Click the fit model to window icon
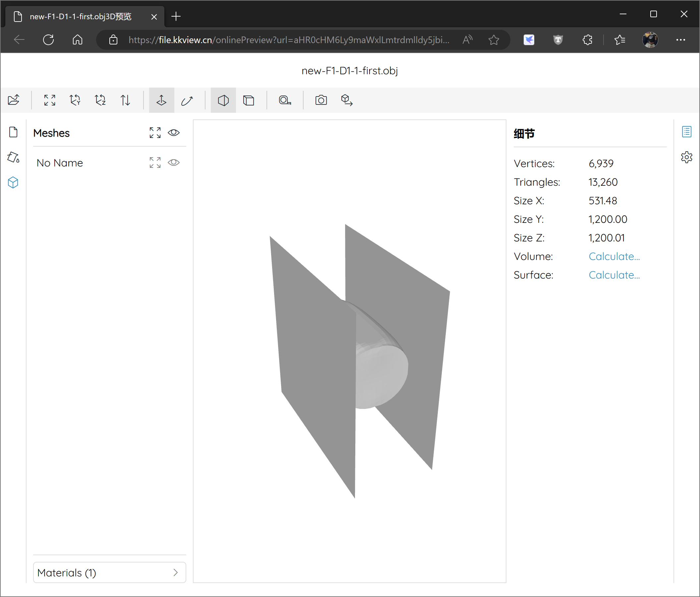The image size is (700, 597). click(50, 100)
